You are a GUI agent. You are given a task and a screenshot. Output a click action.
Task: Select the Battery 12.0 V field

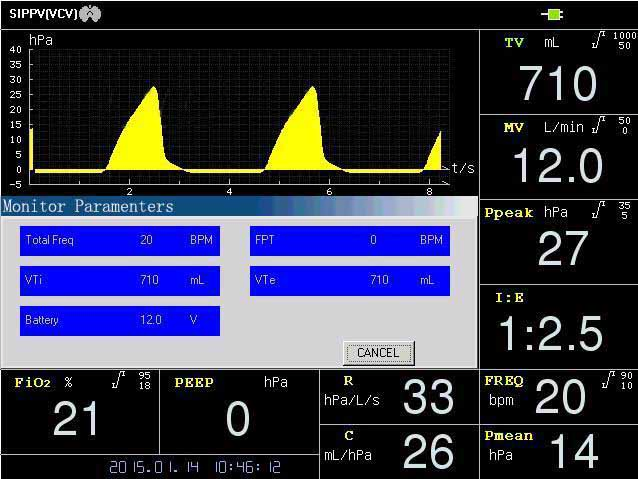pyautogui.click(x=119, y=321)
